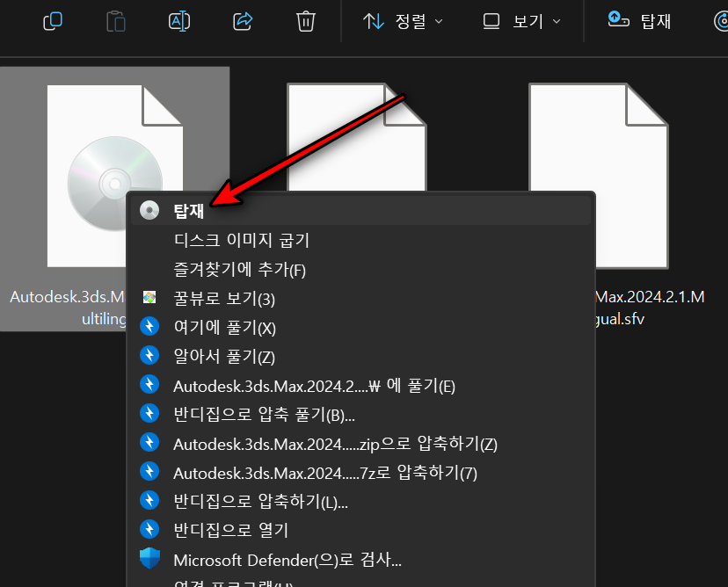Click the Share icon in the toolbar
This screenshot has height=587, width=728.
click(x=243, y=21)
